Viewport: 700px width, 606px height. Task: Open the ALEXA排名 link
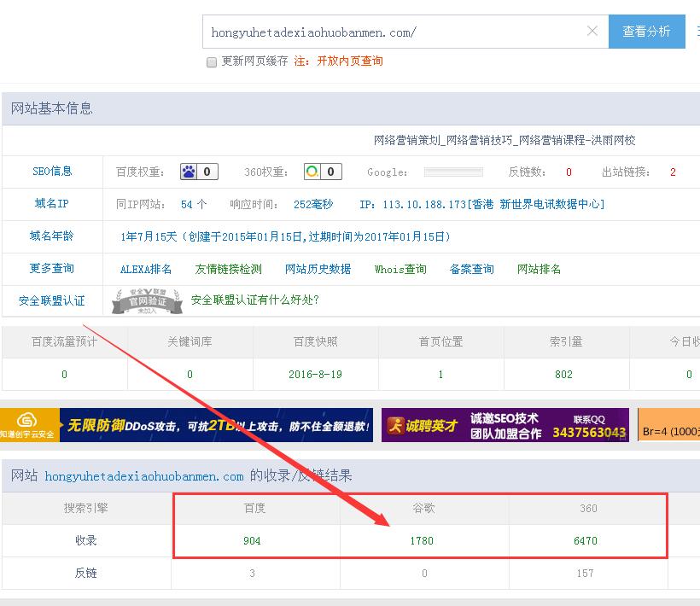(146, 269)
